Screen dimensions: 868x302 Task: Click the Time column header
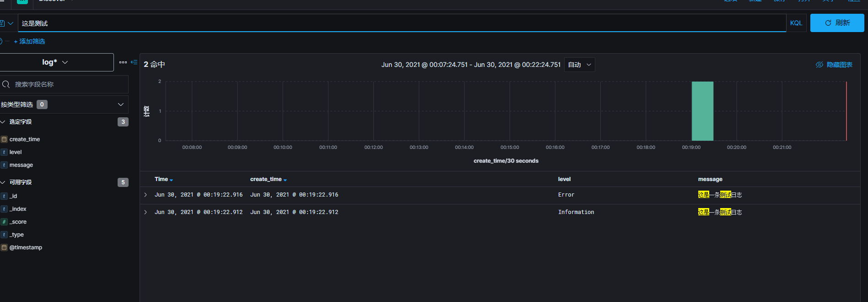[x=161, y=179]
